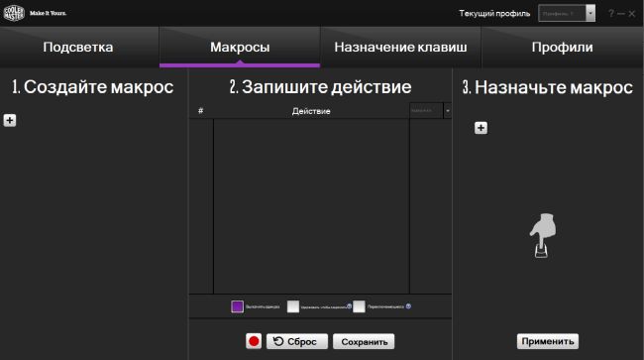The height and width of the screenshot is (360, 644).
Task: Expand the delay dropdown in action header
Action: 447,111
